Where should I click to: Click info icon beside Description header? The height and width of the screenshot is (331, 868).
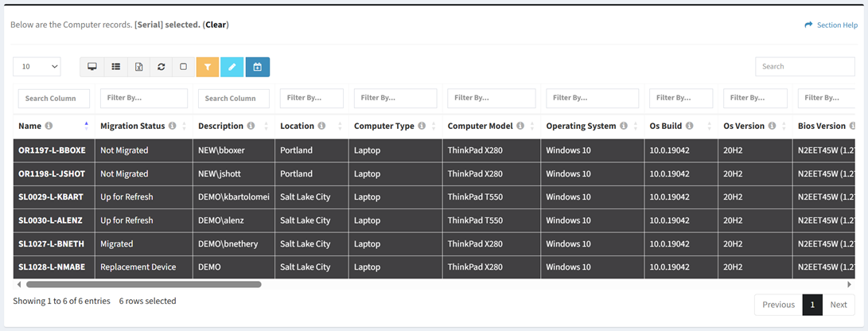click(x=251, y=127)
